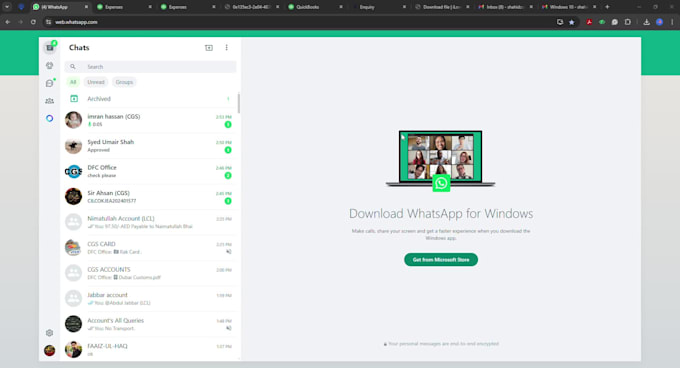Open the Chrome profile avatar

pyautogui.click(x=660, y=22)
